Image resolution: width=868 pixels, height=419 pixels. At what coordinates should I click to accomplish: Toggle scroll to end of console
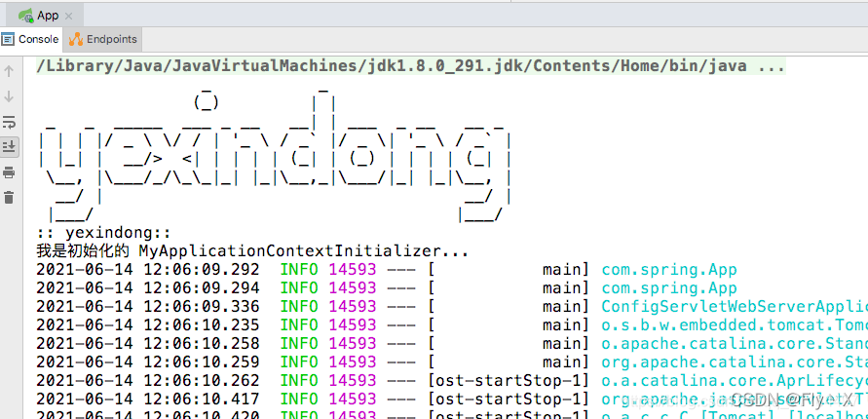click(9, 147)
